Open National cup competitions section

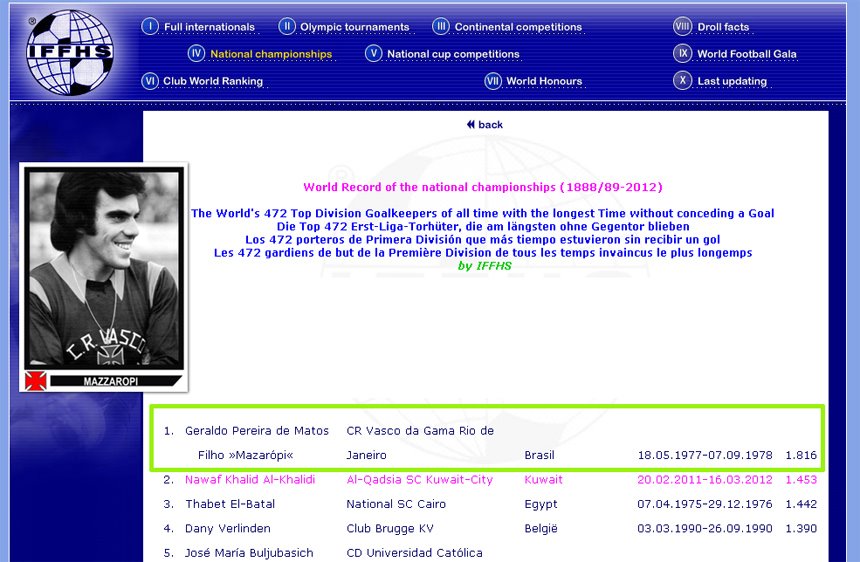coord(453,54)
